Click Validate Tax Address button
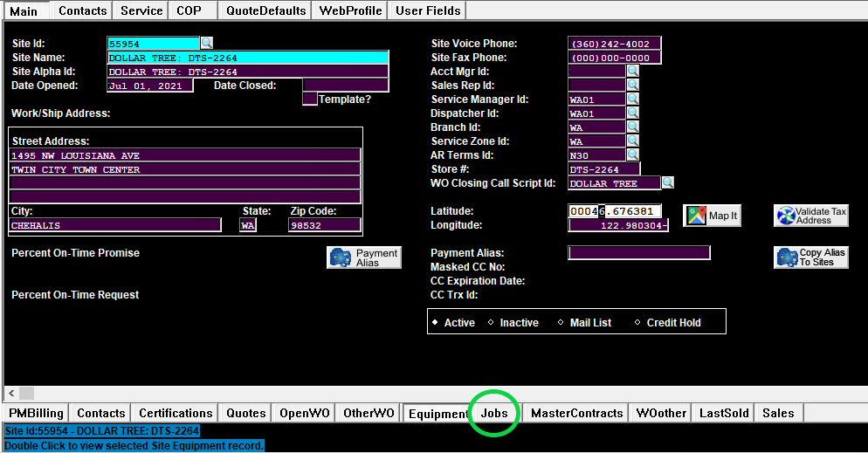Image resolution: width=868 pixels, height=453 pixels. [x=811, y=216]
